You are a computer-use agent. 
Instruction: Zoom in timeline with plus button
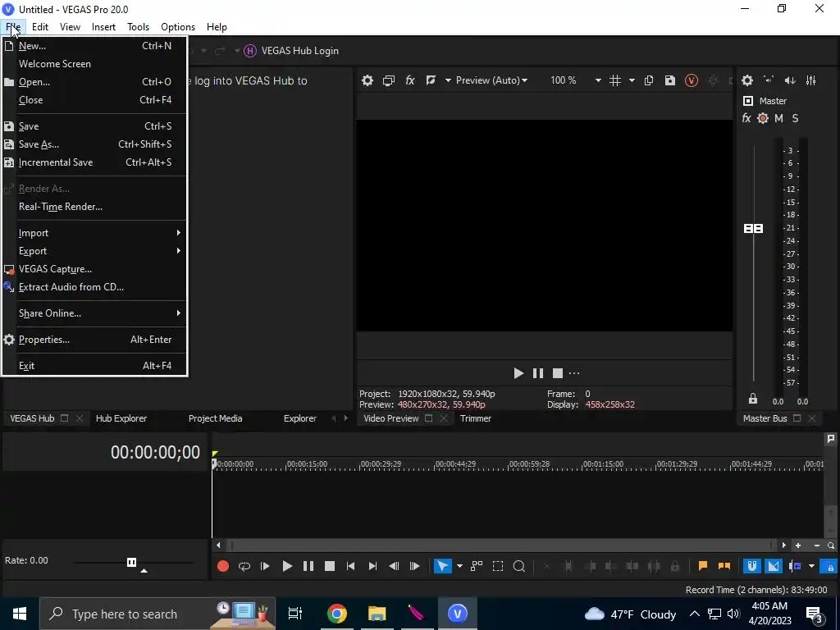(x=797, y=546)
